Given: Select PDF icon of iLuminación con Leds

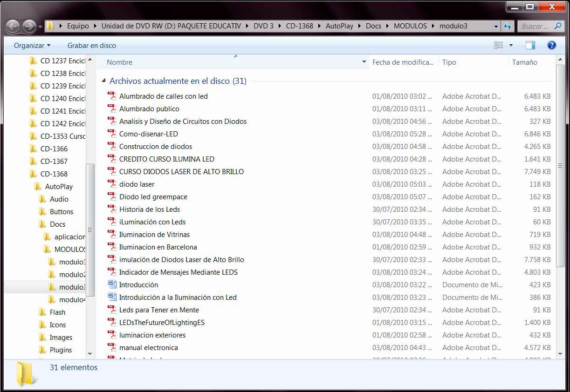Looking at the screenshot, I should click(112, 222).
